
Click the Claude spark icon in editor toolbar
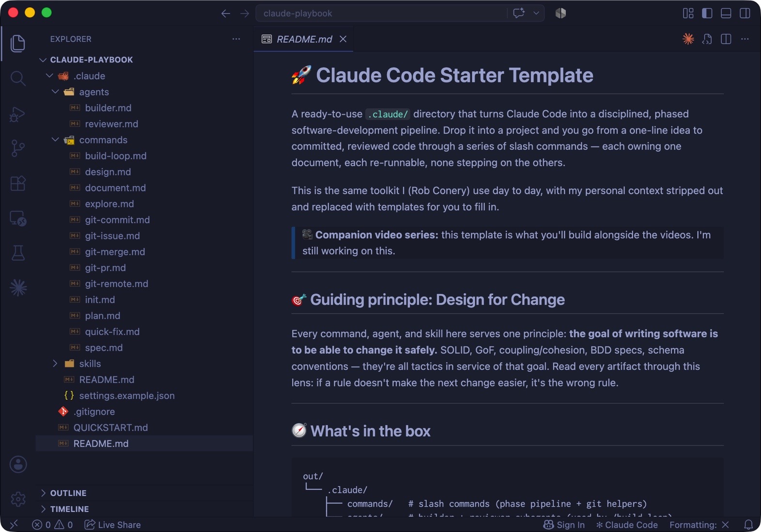coord(688,39)
